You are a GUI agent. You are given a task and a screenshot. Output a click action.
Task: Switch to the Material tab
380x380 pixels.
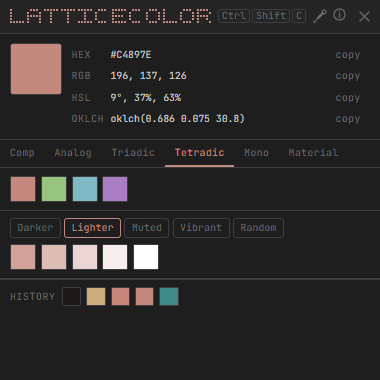[313, 153]
